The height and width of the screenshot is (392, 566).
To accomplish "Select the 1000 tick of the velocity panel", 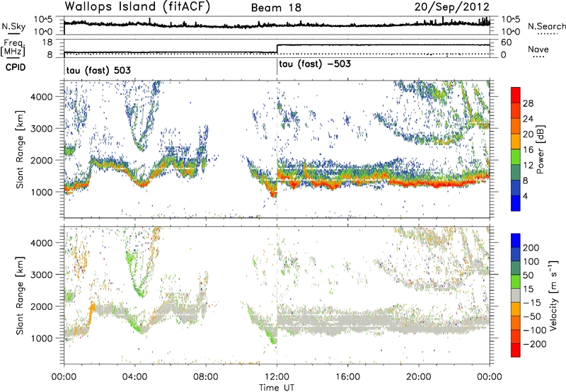I will [x=41, y=338].
